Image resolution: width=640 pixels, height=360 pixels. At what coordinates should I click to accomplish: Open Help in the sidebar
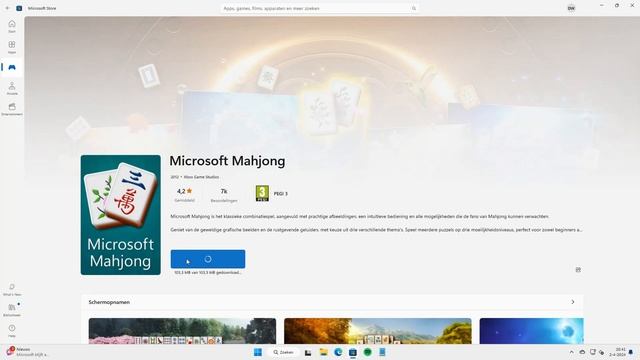(12, 331)
